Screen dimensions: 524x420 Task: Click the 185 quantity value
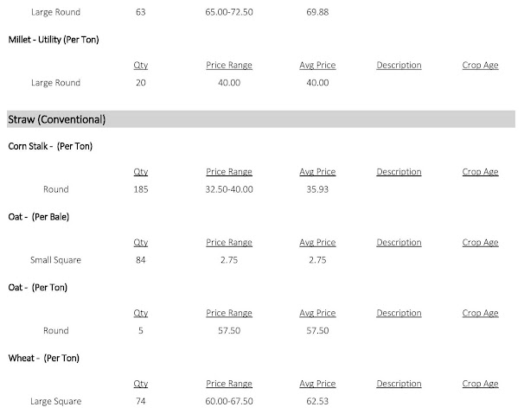point(141,189)
